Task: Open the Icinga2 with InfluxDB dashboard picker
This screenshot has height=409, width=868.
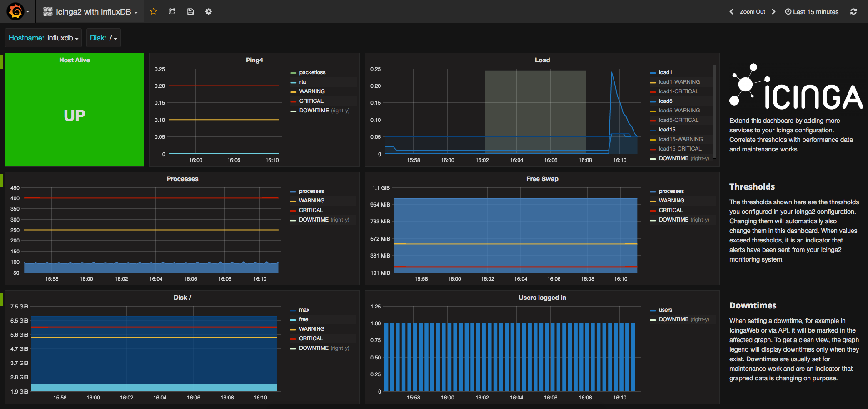Action: pos(90,11)
